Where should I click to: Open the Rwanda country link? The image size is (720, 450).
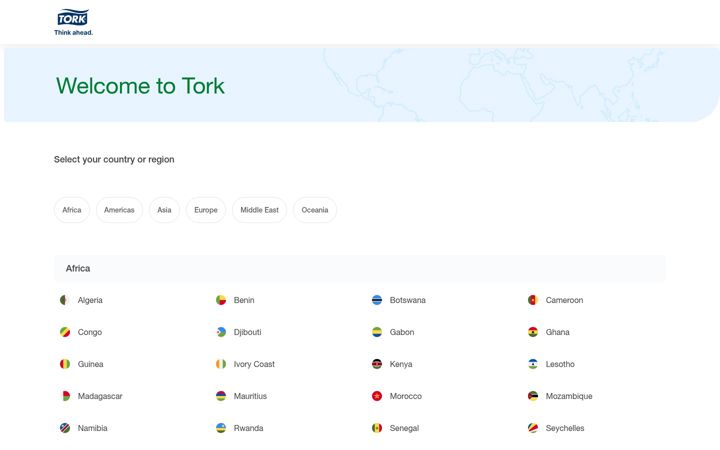click(248, 428)
